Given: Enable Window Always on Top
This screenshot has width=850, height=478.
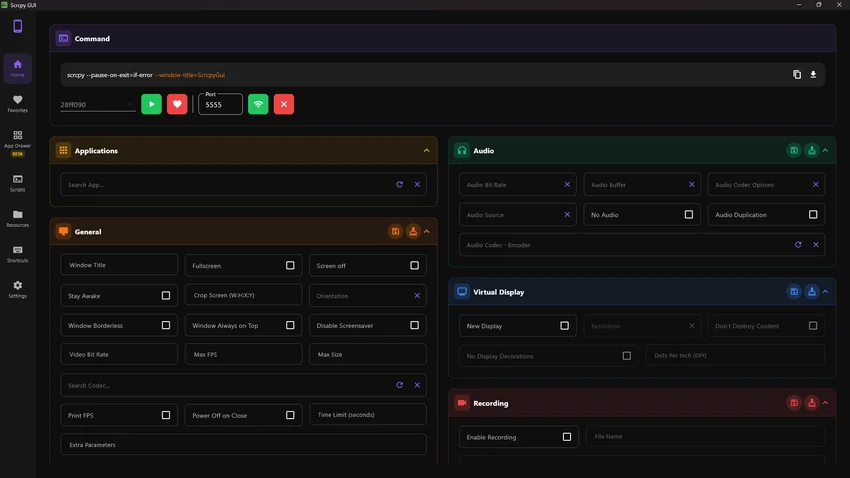Looking at the screenshot, I should point(290,325).
